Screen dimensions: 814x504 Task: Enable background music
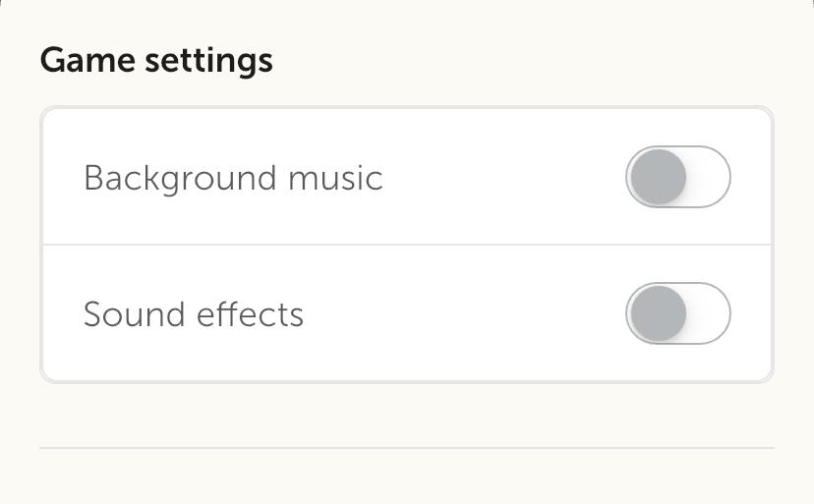click(x=678, y=178)
